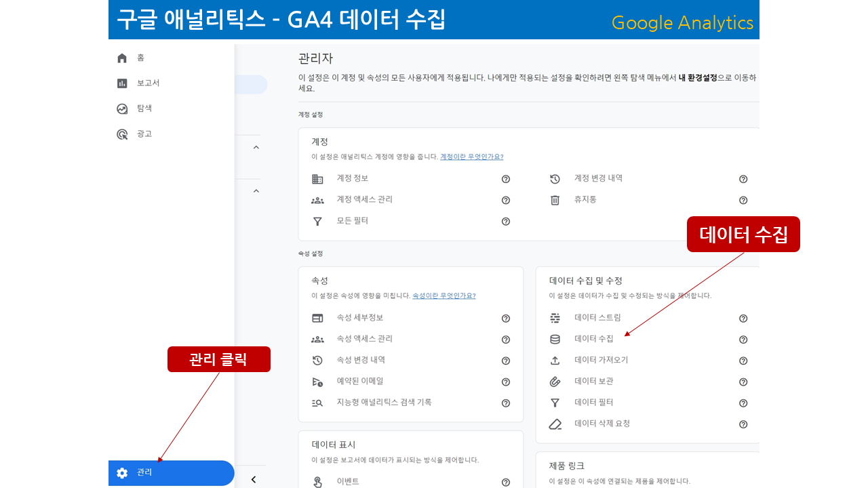Show help for 데이터 스트림
The height and width of the screenshot is (488, 868).
(x=743, y=319)
